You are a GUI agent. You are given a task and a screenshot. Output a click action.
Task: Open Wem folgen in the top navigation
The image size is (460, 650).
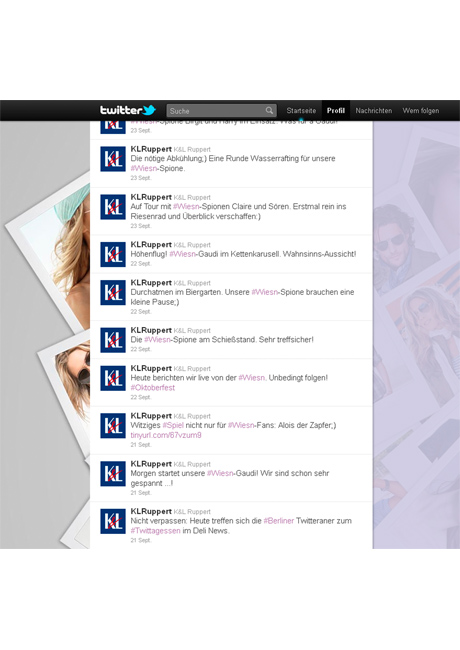421,111
